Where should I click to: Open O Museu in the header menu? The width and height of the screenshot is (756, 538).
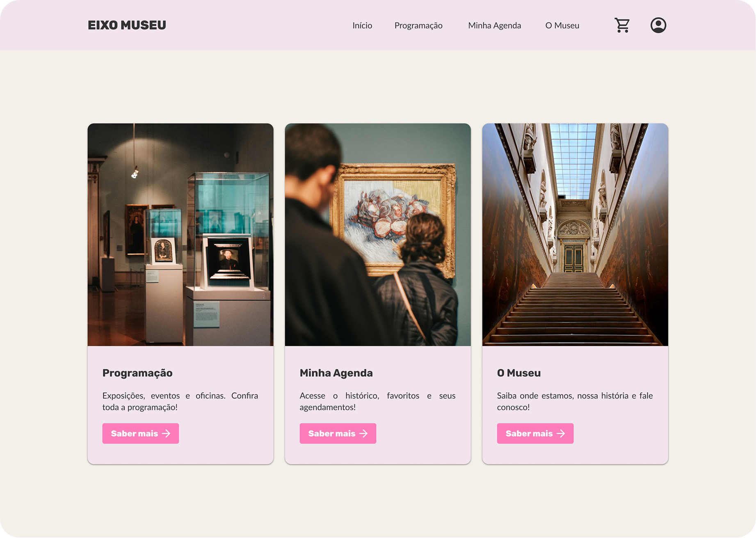pos(562,25)
